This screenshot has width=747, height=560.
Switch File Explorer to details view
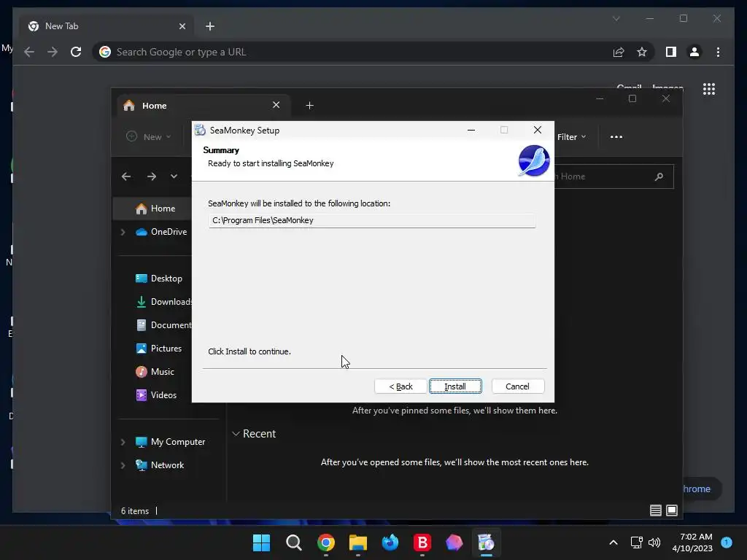(656, 510)
